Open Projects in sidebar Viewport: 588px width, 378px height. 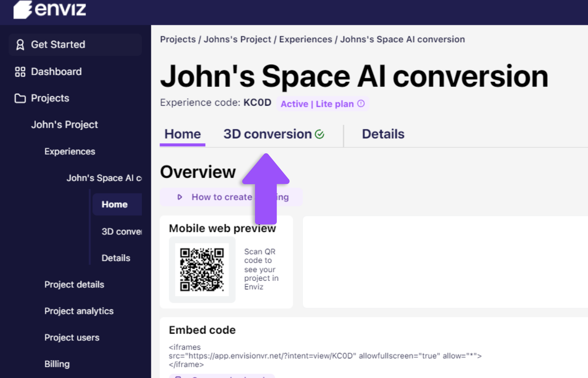click(50, 98)
